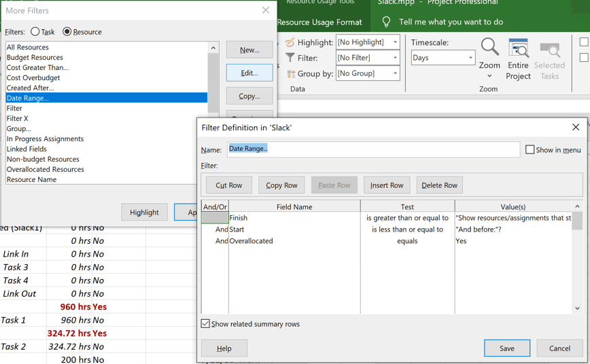Viewport: 590px width, 364px height.
Task: Click the 'is greater than or equal to' test
Action: tap(408, 218)
